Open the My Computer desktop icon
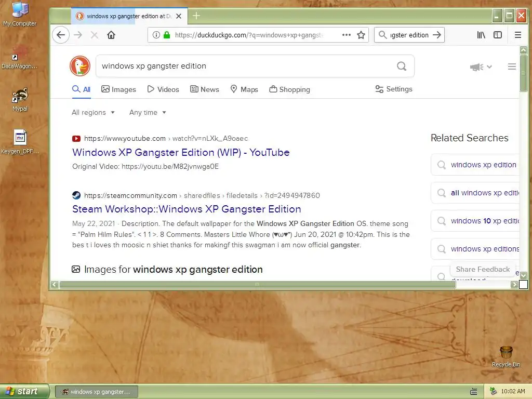532x399 pixels. (x=20, y=14)
